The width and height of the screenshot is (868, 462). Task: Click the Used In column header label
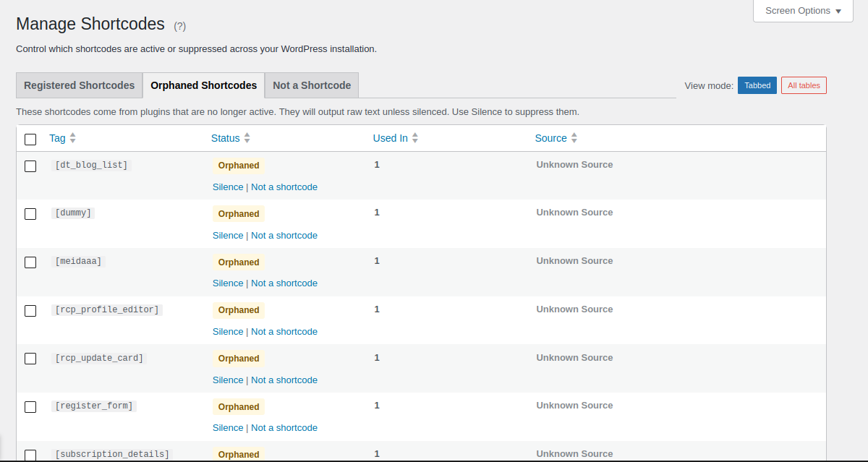point(391,138)
